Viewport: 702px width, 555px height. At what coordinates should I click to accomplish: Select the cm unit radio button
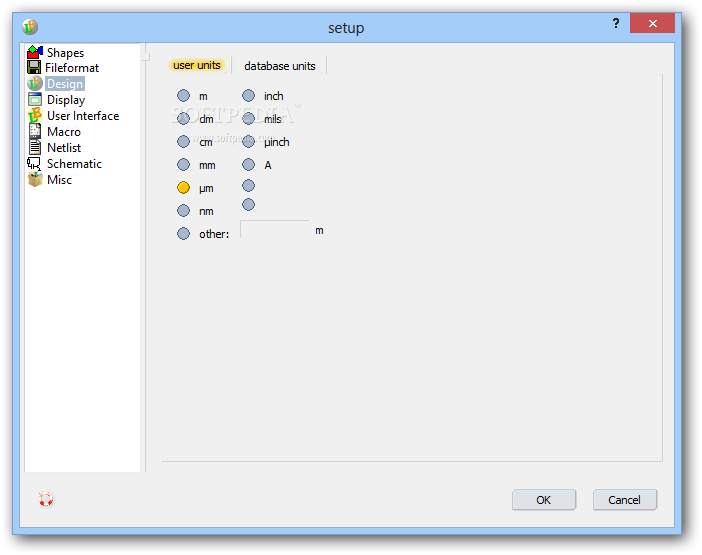pos(183,141)
